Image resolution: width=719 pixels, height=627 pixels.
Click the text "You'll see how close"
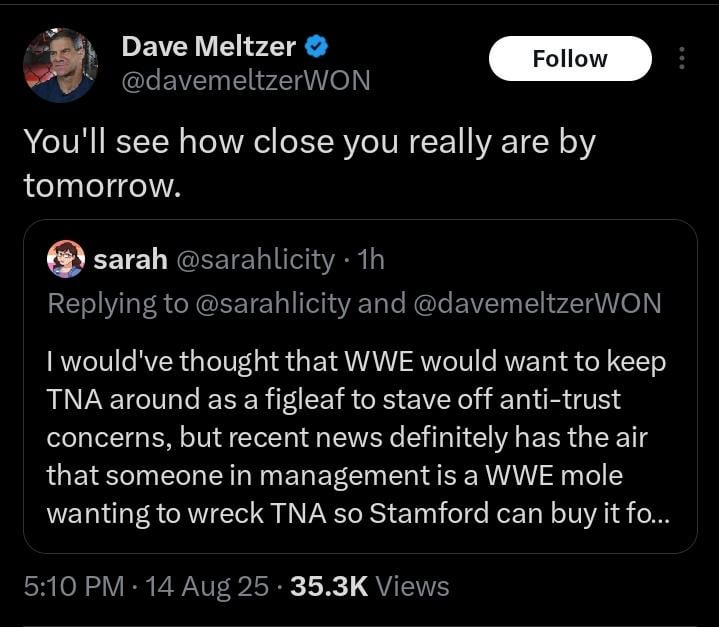[x=160, y=141]
